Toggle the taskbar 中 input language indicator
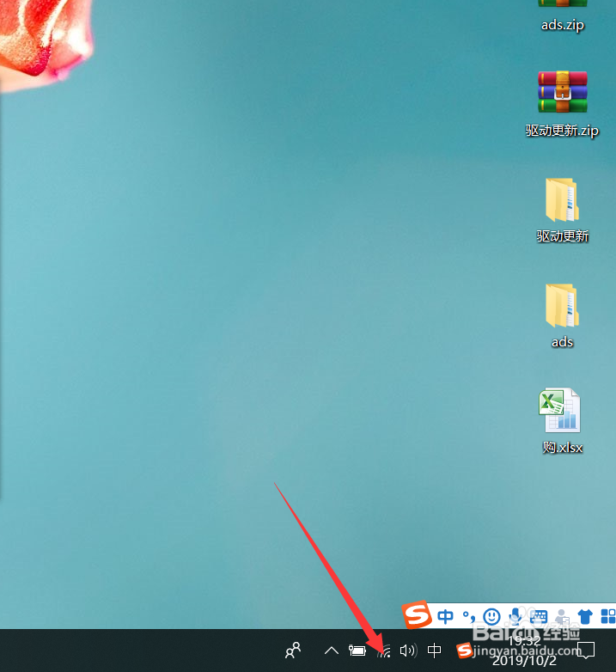Screen dimensions: 616x672 point(434,651)
